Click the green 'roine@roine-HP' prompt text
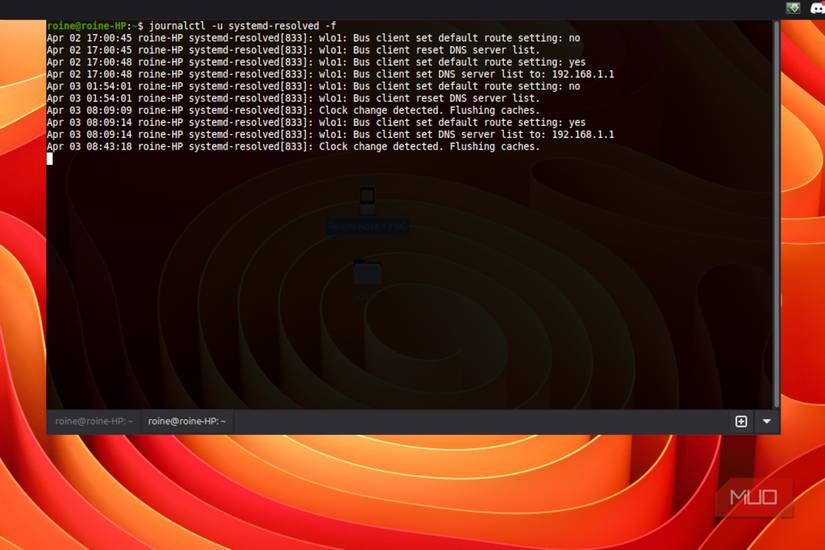The height and width of the screenshot is (550, 825). click(86, 26)
